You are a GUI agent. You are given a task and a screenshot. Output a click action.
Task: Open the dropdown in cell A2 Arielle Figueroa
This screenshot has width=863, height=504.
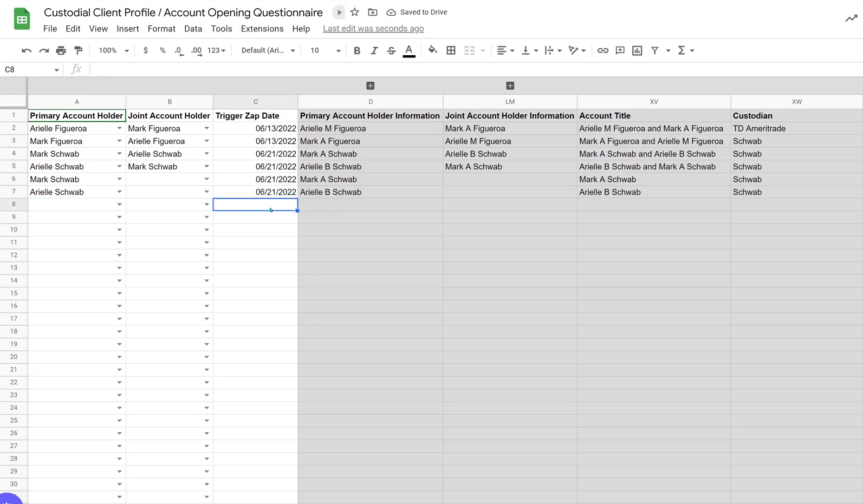pos(119,128)
